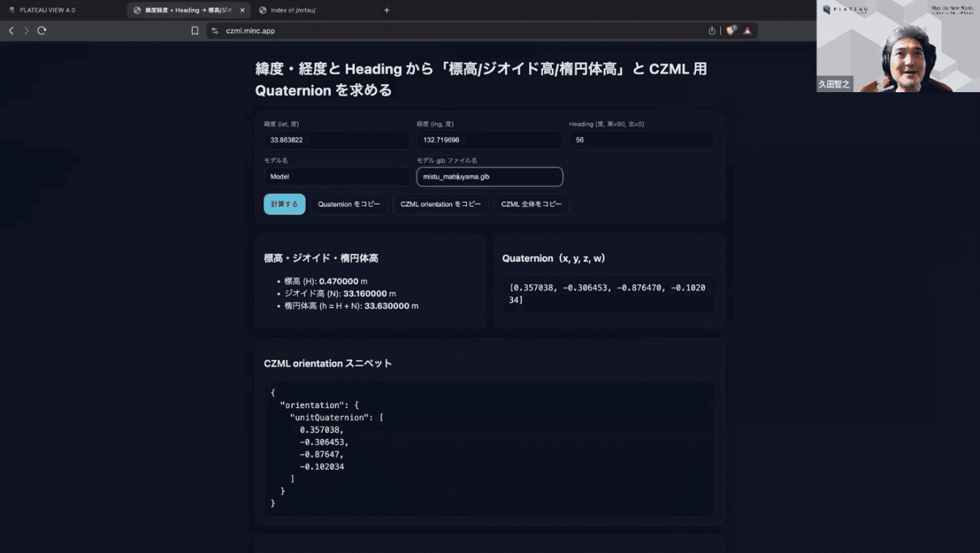Open the Brave Shields lion icon
This screenshot has height=553, width=980.
click(730, 31)
